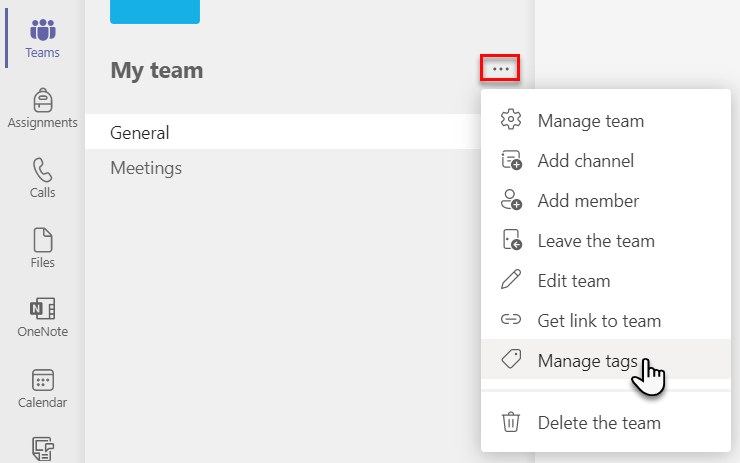Toggle the My team more options ellipsis
This screenshot has width=740, height=463.
coord(500,69)
